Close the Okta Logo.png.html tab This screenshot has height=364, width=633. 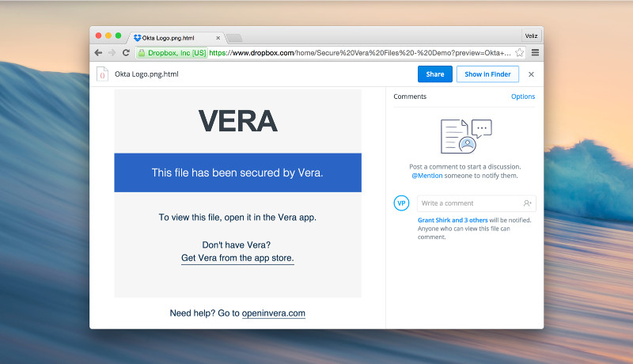click(218, 38)
